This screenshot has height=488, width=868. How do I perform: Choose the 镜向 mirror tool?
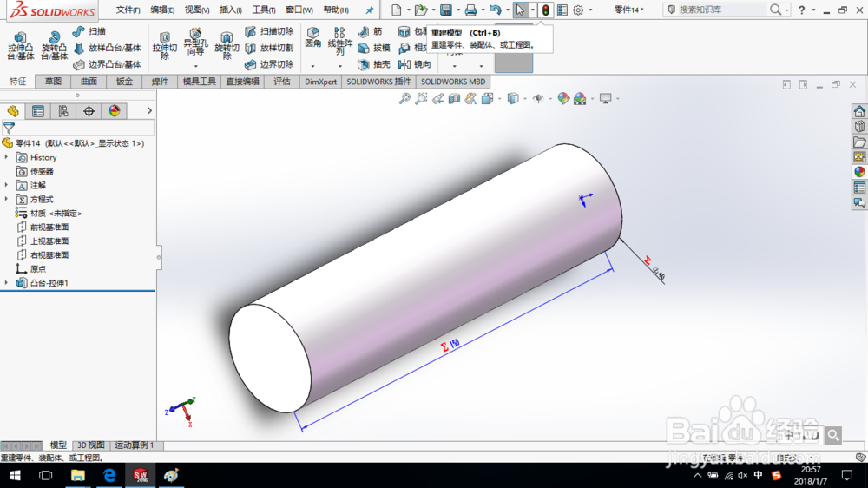point(415,64)
